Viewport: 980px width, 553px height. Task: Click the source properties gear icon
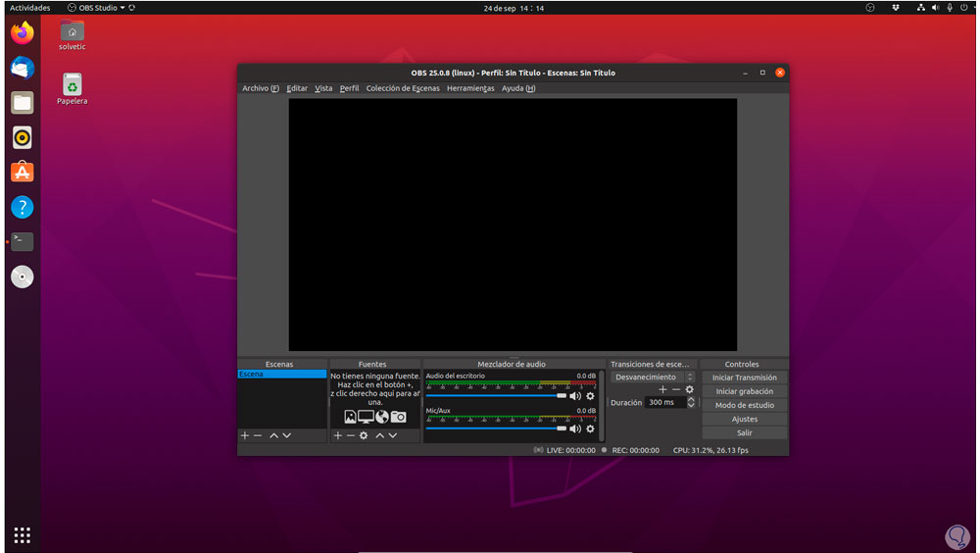[x=364, y=435]
